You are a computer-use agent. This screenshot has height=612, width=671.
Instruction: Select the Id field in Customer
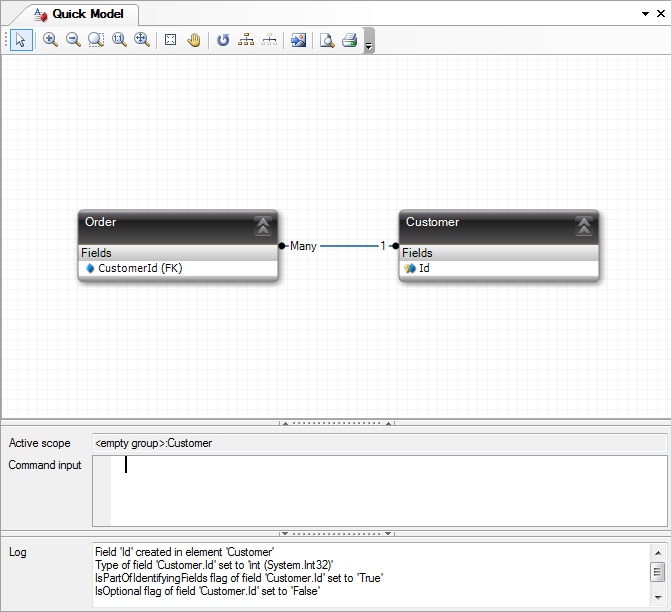click(424, 268)
